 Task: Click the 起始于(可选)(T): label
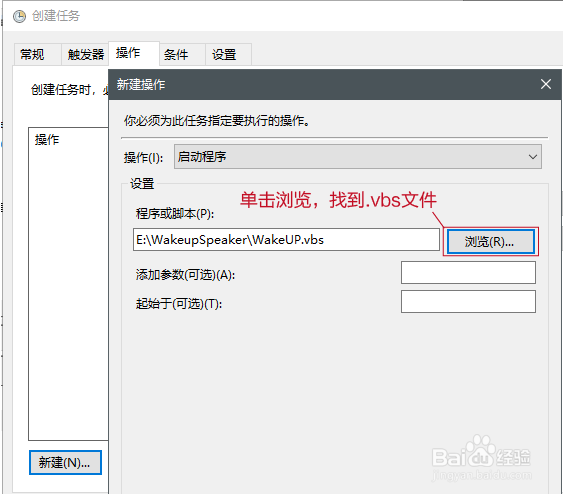point(179,304)
